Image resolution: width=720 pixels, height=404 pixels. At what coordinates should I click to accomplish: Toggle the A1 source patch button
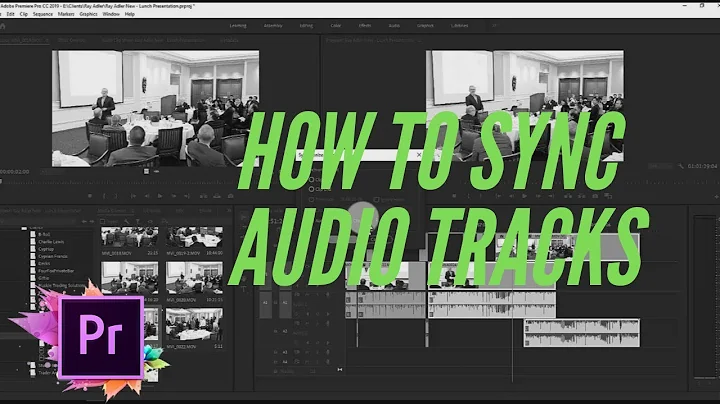pos(265,303)
